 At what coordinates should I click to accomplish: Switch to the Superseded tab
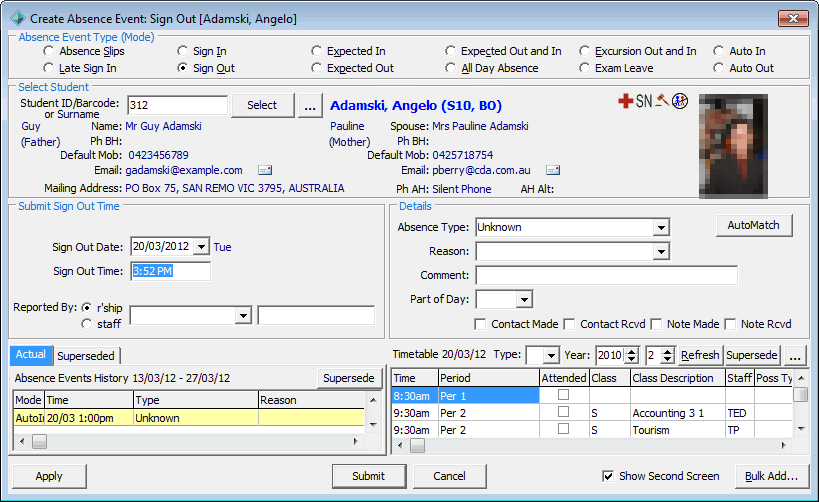(x=86, y=356)
